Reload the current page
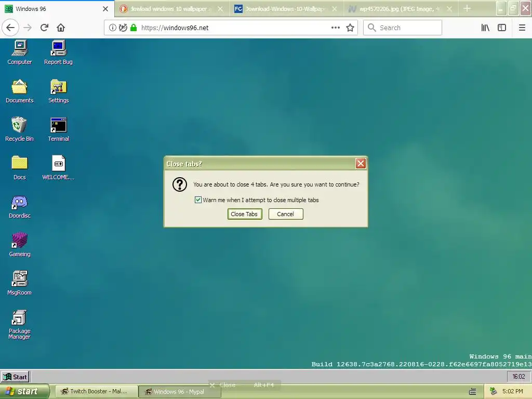The width and height of the screenshot is (532, 399). tap(44, 28)
